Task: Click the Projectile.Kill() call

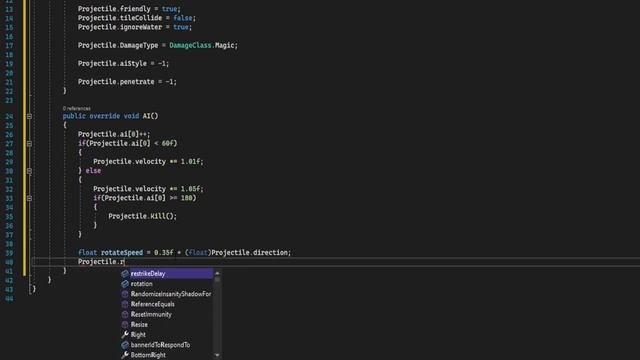Action: 142,216
